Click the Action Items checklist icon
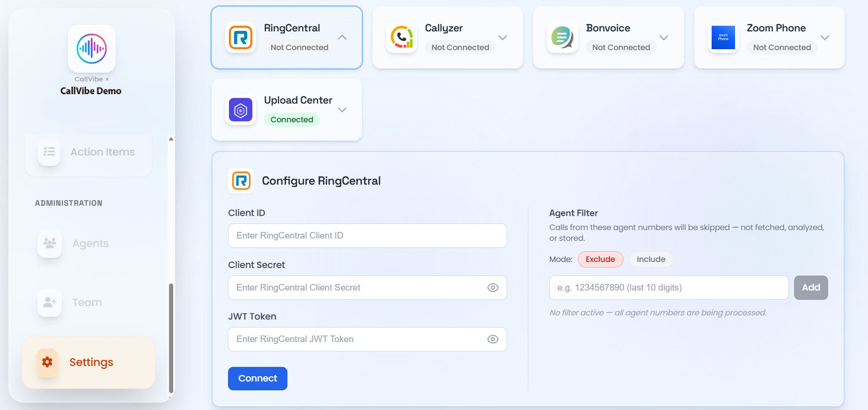 49,152
